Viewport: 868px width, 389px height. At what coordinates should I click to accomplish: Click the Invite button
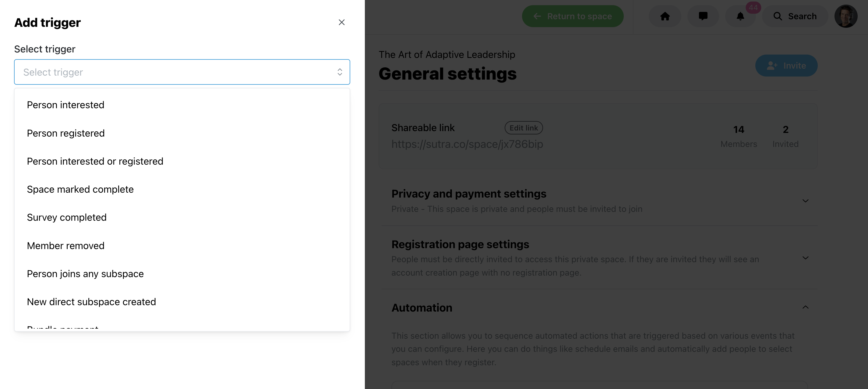[x=786, y=66]
